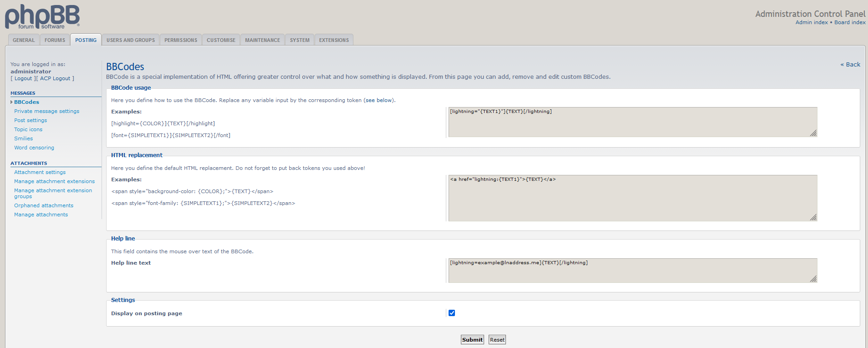Open Manage attachment extension groups
The image size is (868, 348).
point(53,194)
